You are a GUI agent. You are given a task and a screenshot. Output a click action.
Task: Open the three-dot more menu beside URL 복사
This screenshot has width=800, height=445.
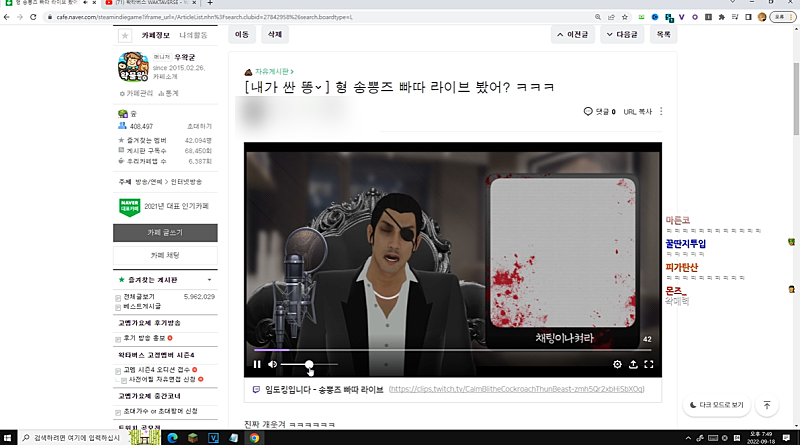[661, 111]
